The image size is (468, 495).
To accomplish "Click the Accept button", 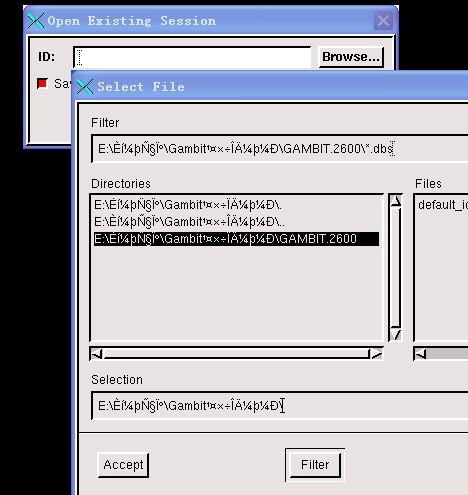I will [123, 465].
